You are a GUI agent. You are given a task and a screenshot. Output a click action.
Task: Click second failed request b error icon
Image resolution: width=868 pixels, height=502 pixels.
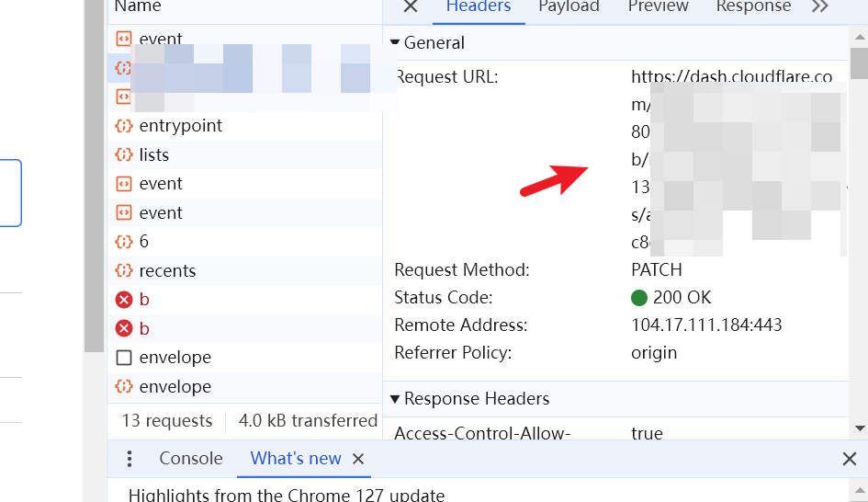pyautogui.click(x=124, y=328)
